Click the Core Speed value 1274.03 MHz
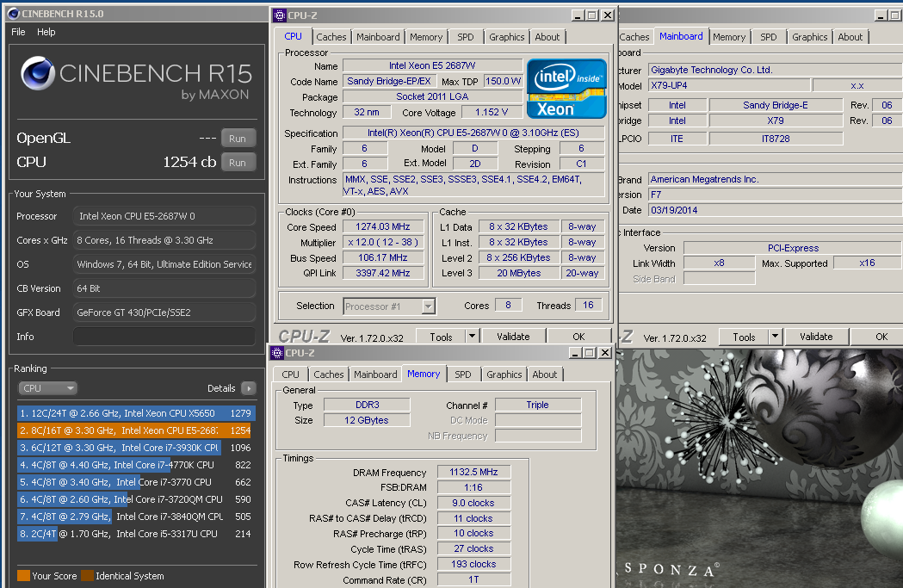 pos(383,226)
